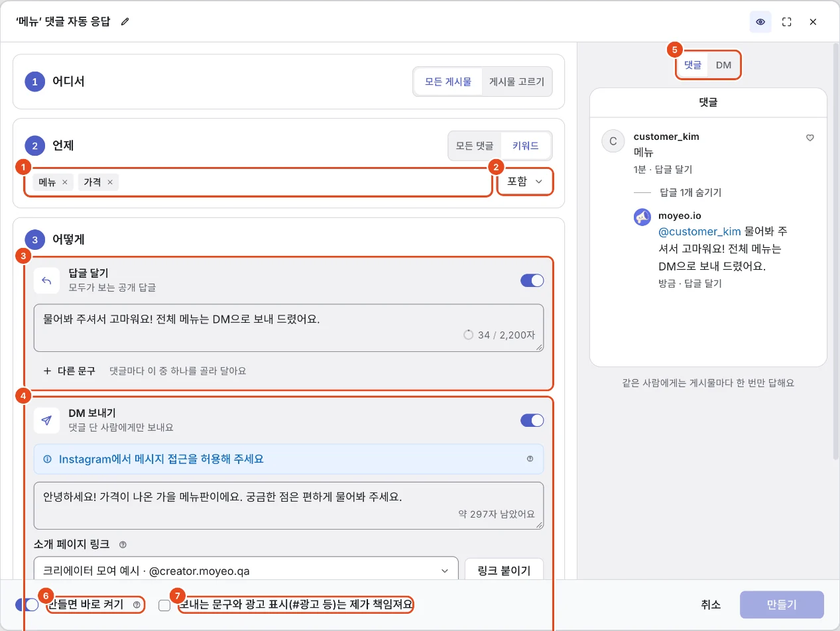The height and width of the screenshot is (631, 840).
Task: Expand dialog to fullscreen
Action: 787,22
